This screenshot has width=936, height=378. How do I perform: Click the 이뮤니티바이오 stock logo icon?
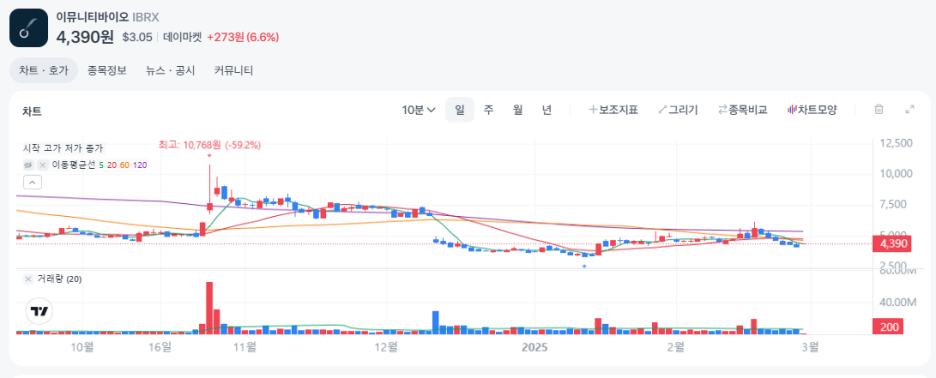29,27
